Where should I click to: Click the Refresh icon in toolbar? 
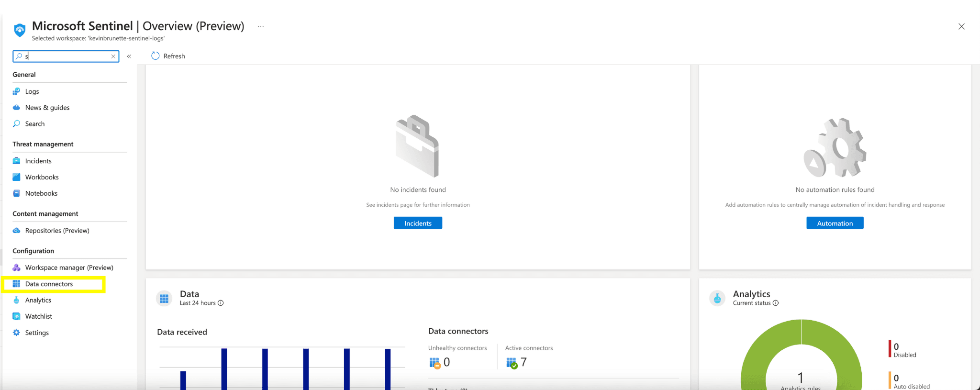pos(156,56)
